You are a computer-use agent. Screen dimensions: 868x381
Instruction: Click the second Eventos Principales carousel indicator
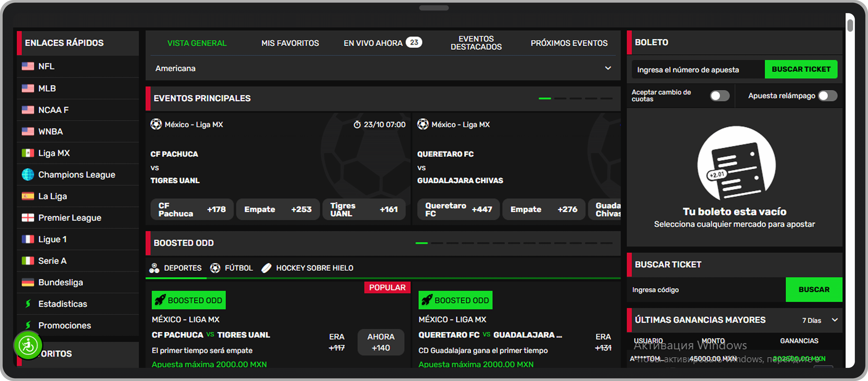pyautogui.click(x=560, y=99)
